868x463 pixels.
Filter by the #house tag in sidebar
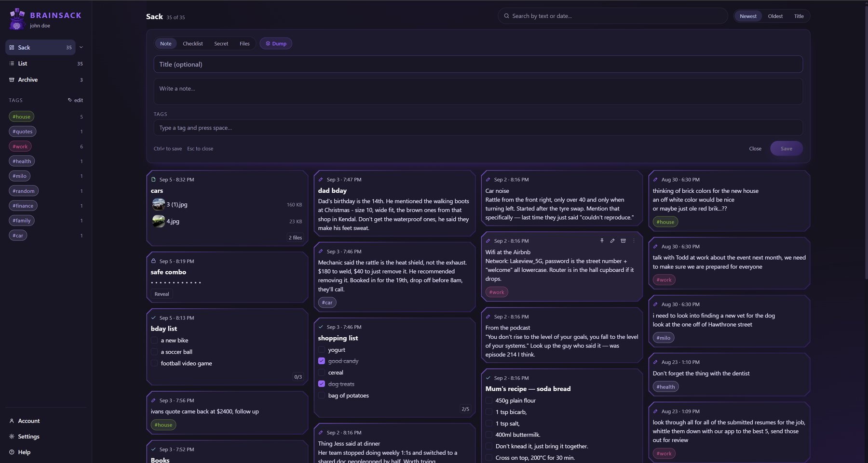click(21, 117)
